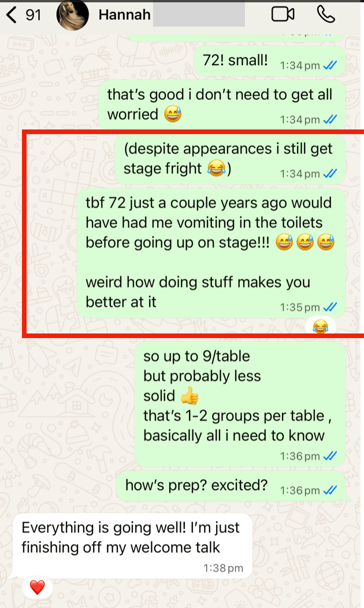Open Hannah's profile picture

[x=72, y=14]
